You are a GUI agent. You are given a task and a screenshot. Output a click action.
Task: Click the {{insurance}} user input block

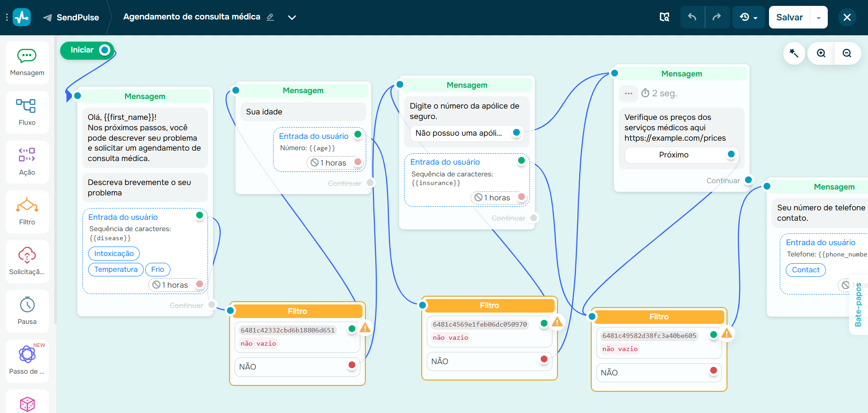pyautogui.click(x=467, y=180)
